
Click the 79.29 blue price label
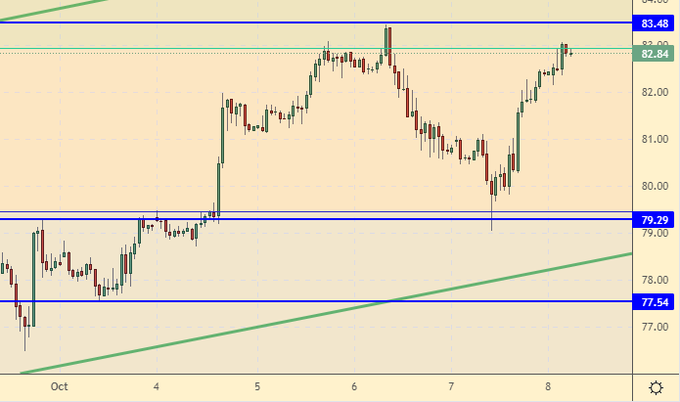pyautogui.click(x=655, y=218)
